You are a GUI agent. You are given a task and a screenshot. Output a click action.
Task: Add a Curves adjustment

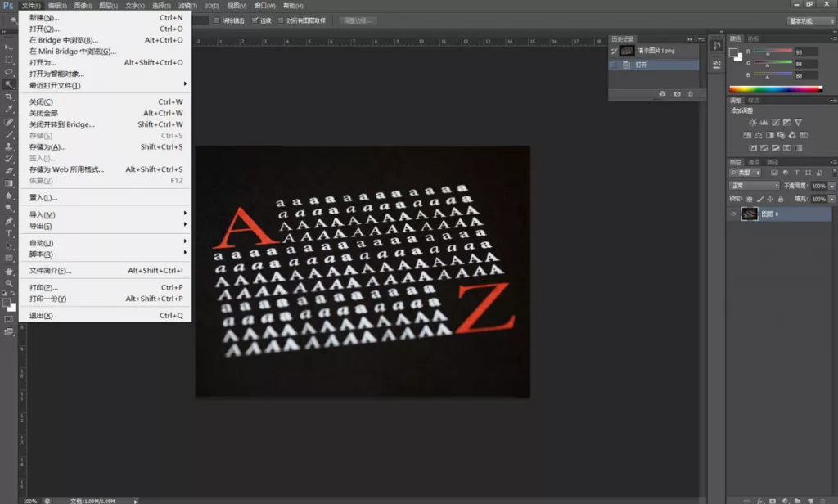tap(776, 123)
